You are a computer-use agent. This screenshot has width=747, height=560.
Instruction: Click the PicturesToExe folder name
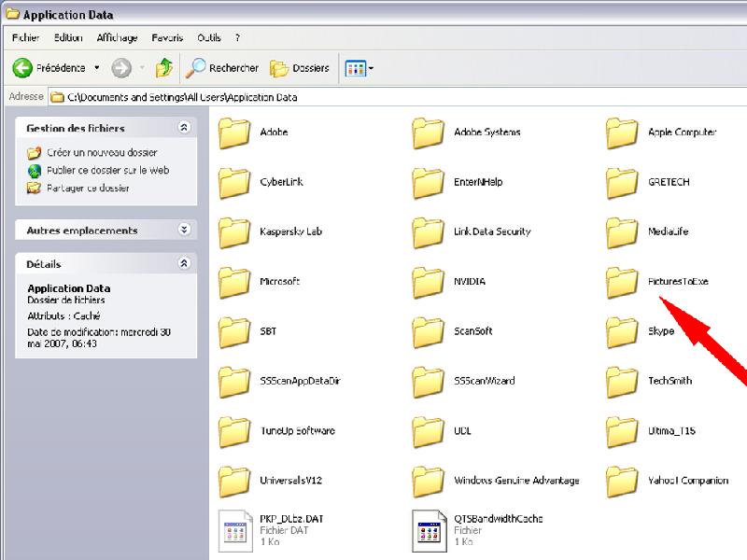(x=678, y=282)
